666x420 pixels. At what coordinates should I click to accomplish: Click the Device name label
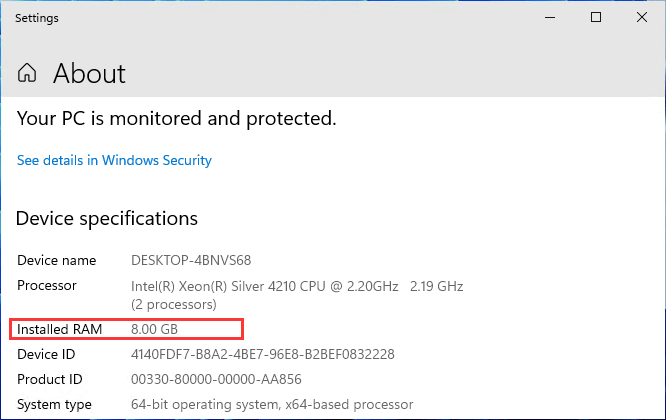click(x=56, y=260)
